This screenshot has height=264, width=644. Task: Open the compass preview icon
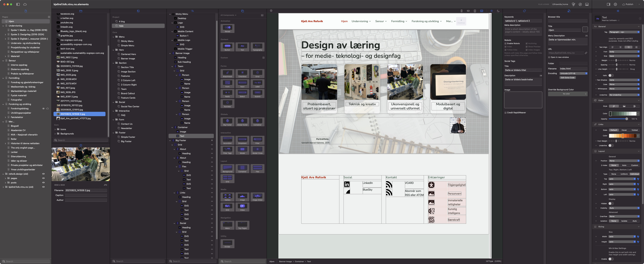tap(580, 4)
